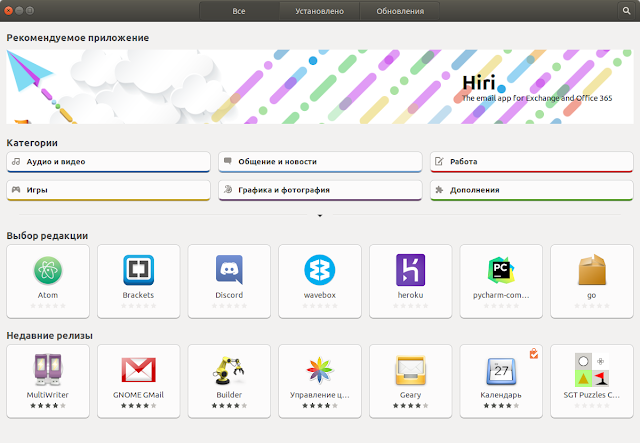Open the Графика и фотография category
Image resolution: width=640 pixels, height=443 pixels.
click(x=320, y=190)
